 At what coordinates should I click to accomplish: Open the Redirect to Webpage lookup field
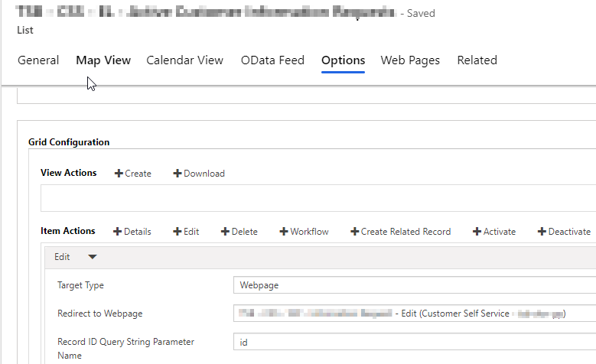(x=413, y=314)
